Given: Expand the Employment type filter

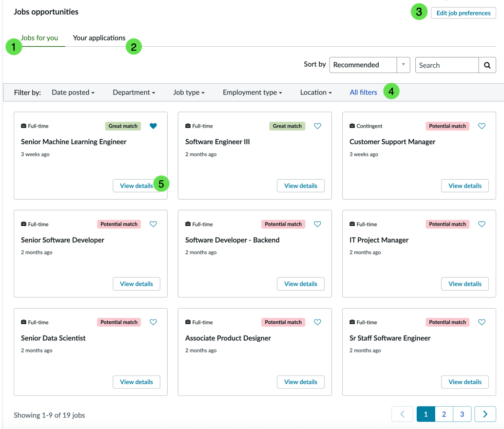Looking at the screenshot, I should (x=252, y=93).
